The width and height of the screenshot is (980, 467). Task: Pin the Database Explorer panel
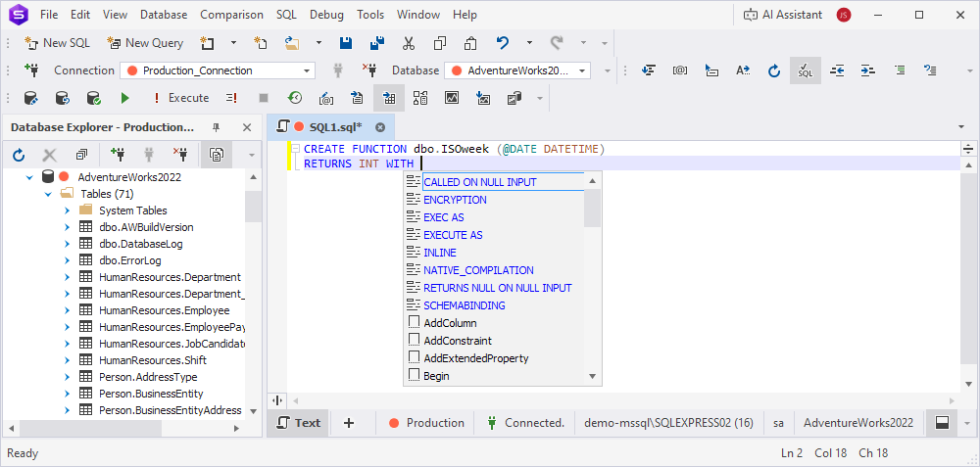point(217,127)
